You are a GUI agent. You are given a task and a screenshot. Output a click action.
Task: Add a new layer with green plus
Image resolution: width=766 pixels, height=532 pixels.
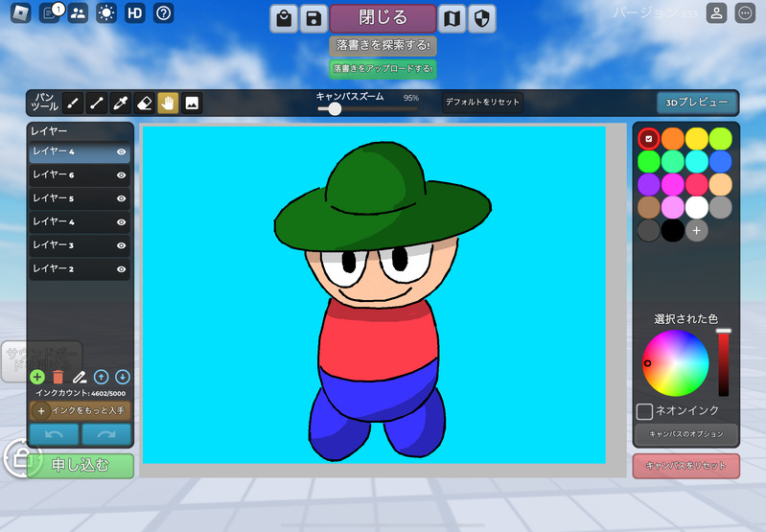[x=37, y=377]
